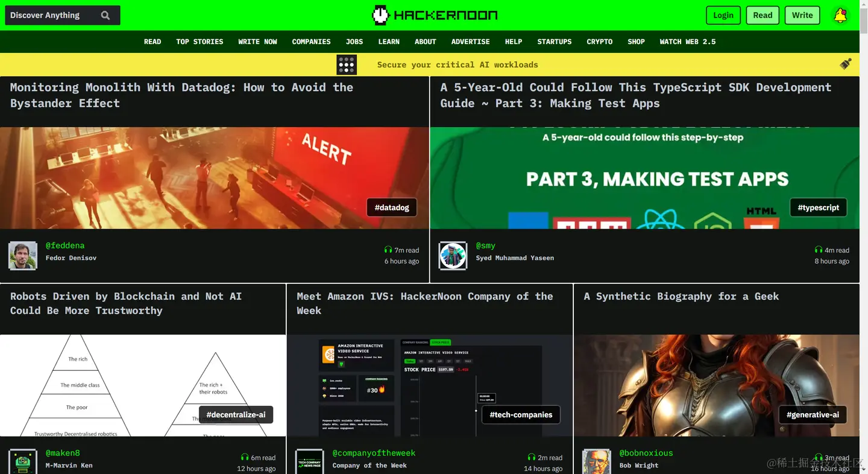Click the red-haired armored woman image

pos(716,385)
